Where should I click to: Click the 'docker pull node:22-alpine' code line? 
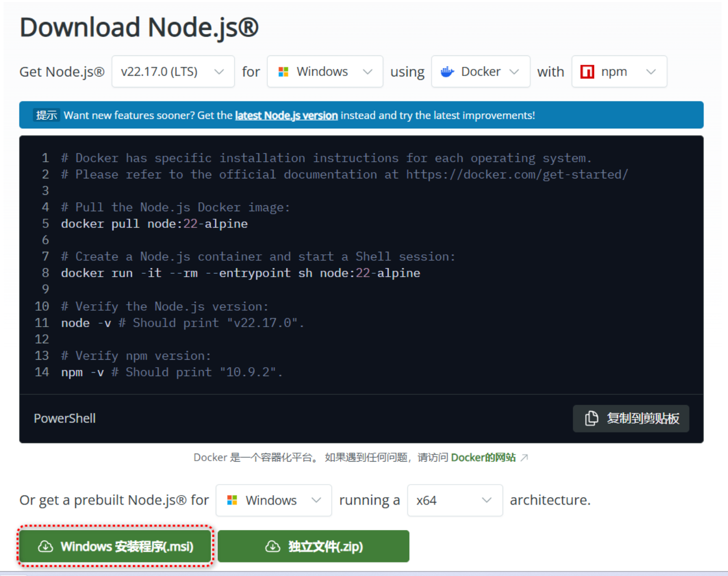coord(154,224)
